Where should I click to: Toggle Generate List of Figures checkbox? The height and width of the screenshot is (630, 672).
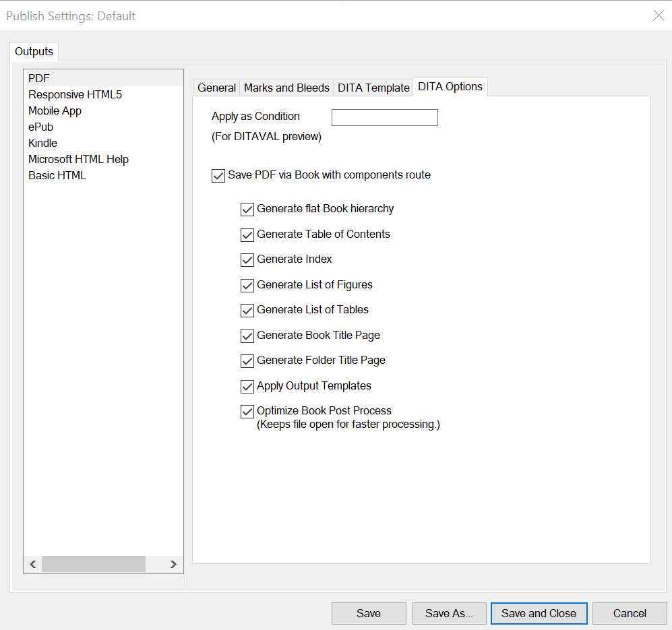247,286
